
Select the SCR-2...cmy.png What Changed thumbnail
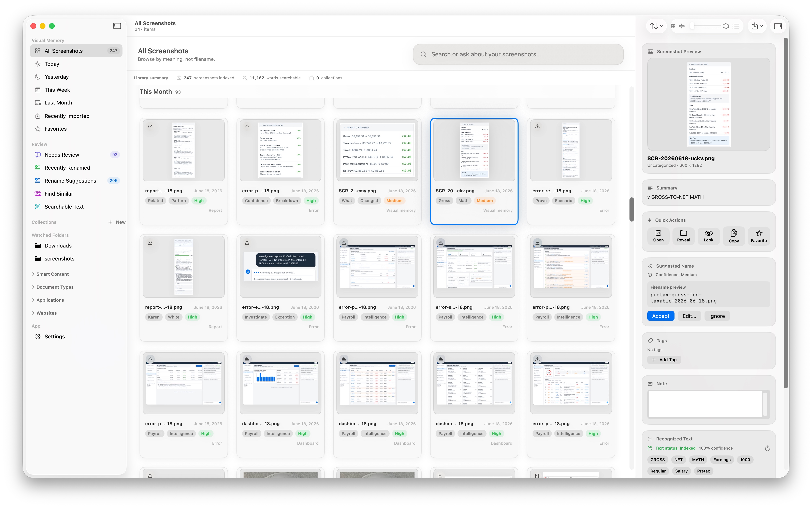click(377, 150)
